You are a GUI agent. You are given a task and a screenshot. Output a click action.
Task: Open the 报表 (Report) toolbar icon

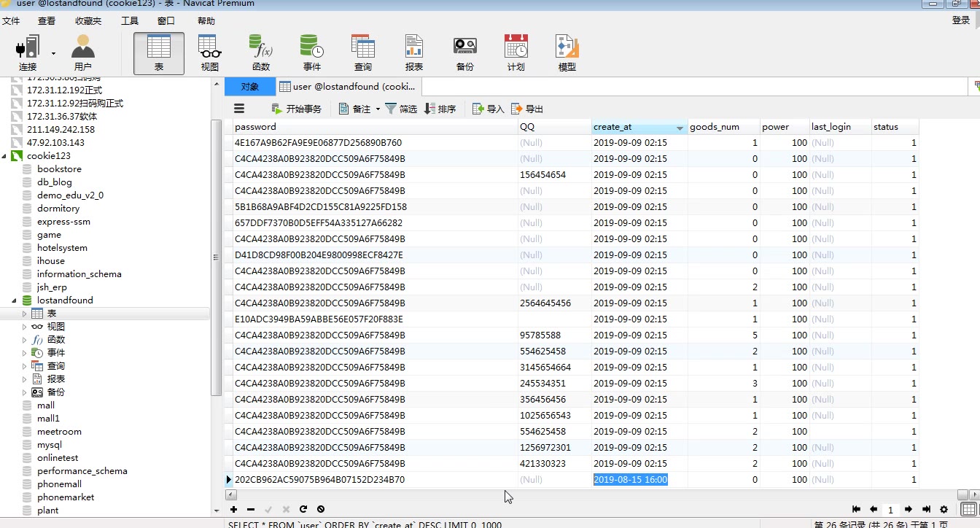[x=414, y=53]
